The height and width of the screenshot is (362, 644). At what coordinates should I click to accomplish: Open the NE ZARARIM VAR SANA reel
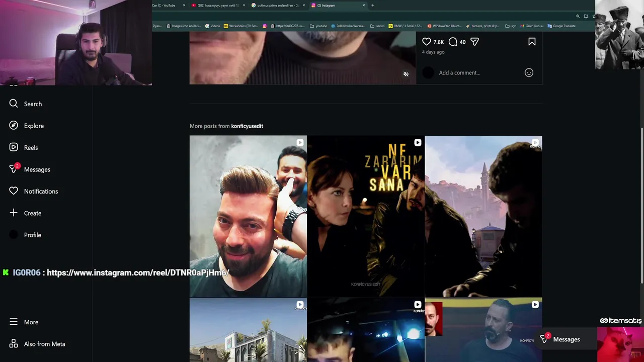point(366,216)
